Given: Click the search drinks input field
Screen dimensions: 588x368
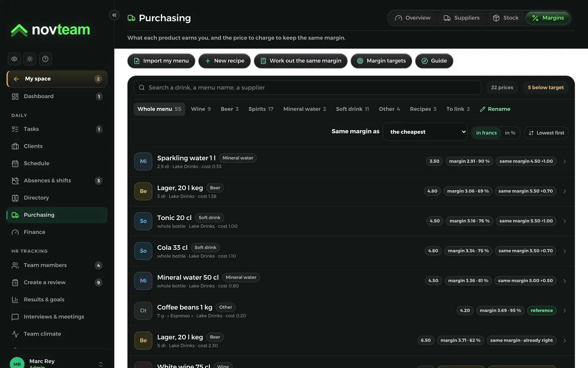Looking at the screenshot, I should pos(307,88).
